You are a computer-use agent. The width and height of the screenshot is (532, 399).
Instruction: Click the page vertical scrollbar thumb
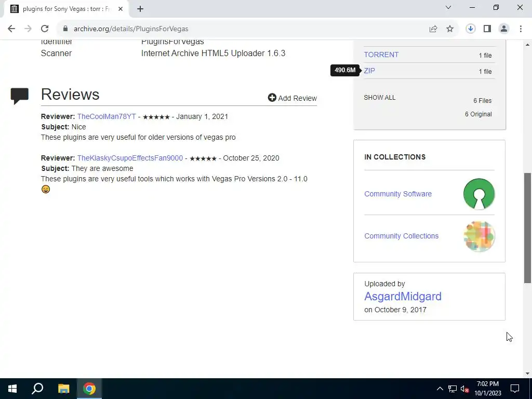(x=527, y=228)
